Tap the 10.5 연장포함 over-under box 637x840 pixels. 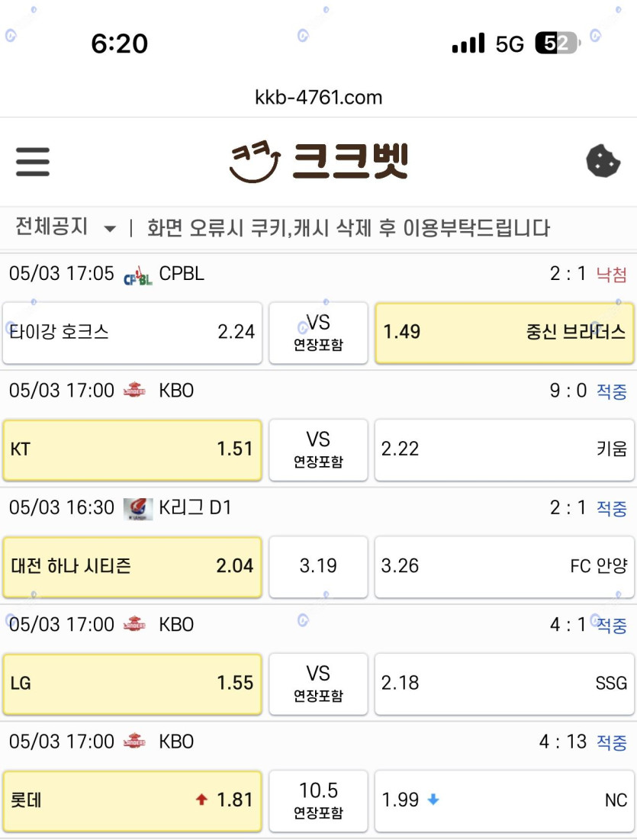coord(318,800)
